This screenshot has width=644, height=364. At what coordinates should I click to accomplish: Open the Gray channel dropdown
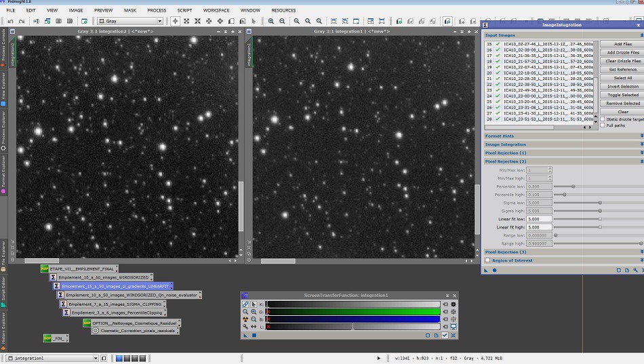click(130, 22)
